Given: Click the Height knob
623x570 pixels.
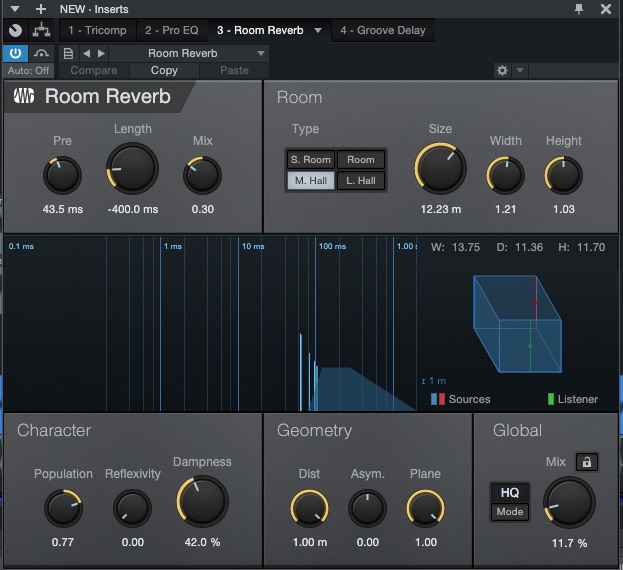Looking at the screenshot, I should pos(563,175).
